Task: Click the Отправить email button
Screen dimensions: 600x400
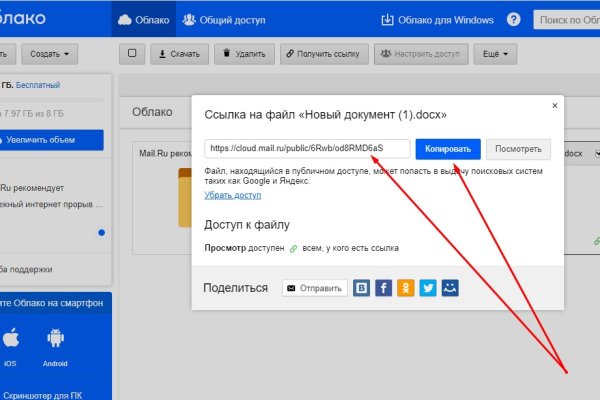Action: coord(315,288)
